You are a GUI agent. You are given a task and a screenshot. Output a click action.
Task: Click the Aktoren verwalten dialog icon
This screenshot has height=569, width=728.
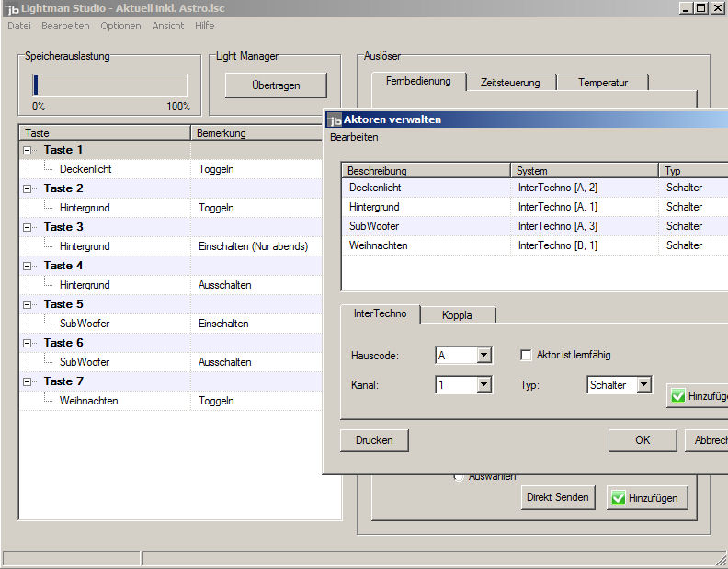tap(335, 119)
